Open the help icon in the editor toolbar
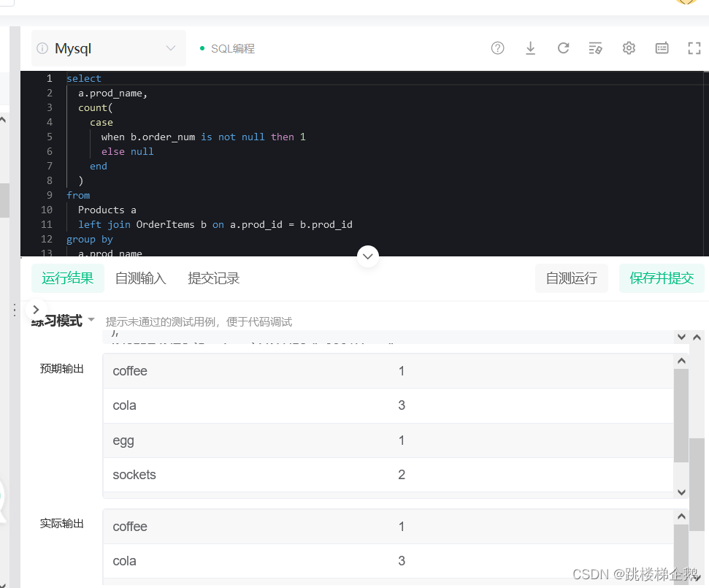 [x=497, y=48]
